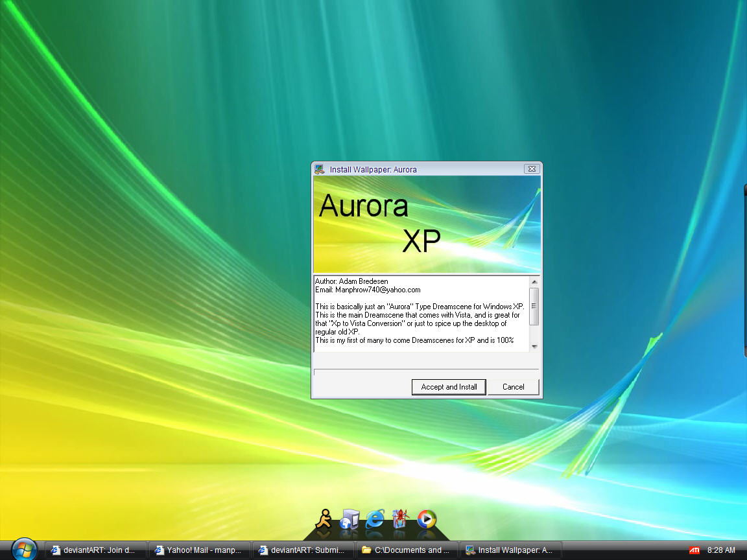The width and height of the screenshot is (747, 560).
Task: Launch Internet Explorer from the dock
Action: pyautogui.click(x=375, y=519)
